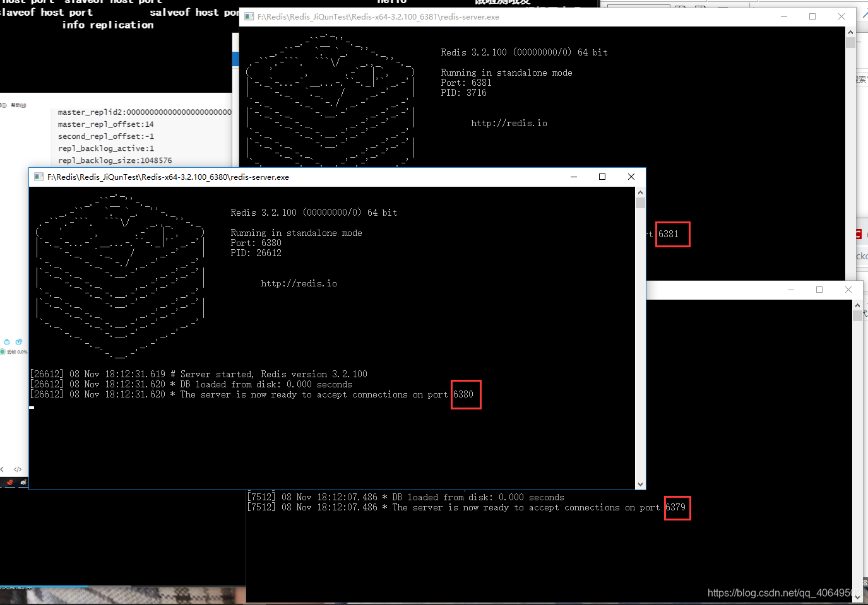Image resolution: width=868 pixels, height=605 pixels.
Task: Click the </> code view icon
Action: [x=18, y=469]
